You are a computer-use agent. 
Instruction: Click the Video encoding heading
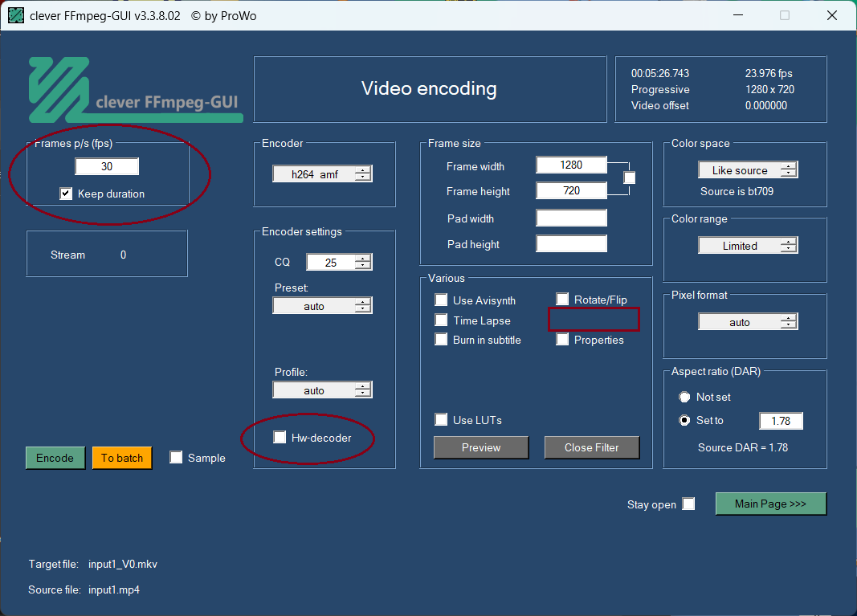(429, 88)
